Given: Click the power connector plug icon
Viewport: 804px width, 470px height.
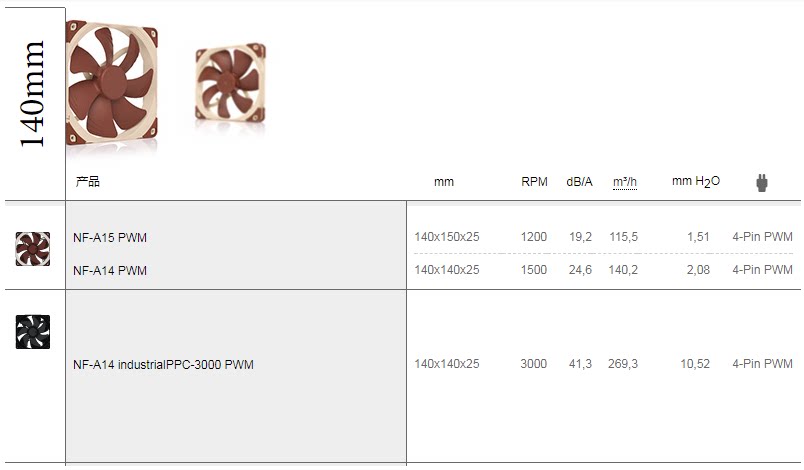Looking at the screenshot, I should (761, 183).
